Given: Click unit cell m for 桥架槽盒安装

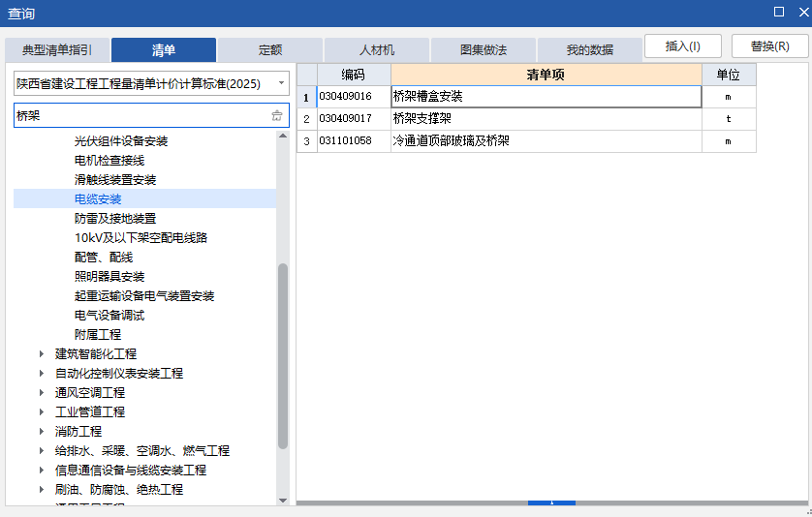Looking at the screenshot, I should pos(729,97).
